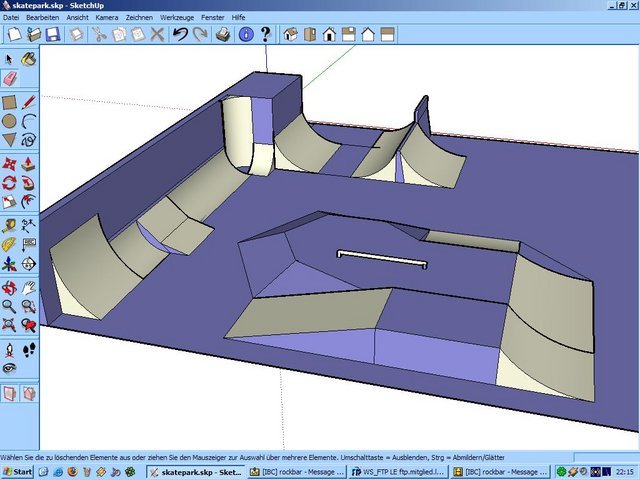Pick the triangle Polygon tool
The height and width of the screenshot is (480, 640).
pos(9,140)
